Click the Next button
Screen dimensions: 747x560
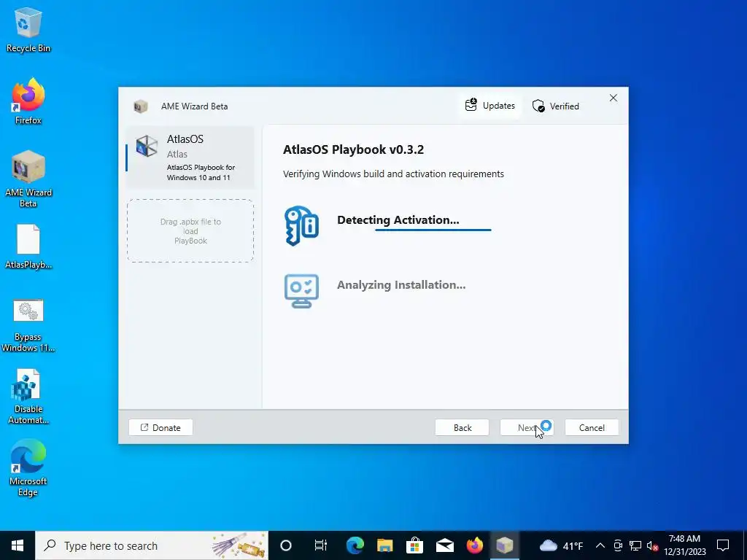pos(527,427)
